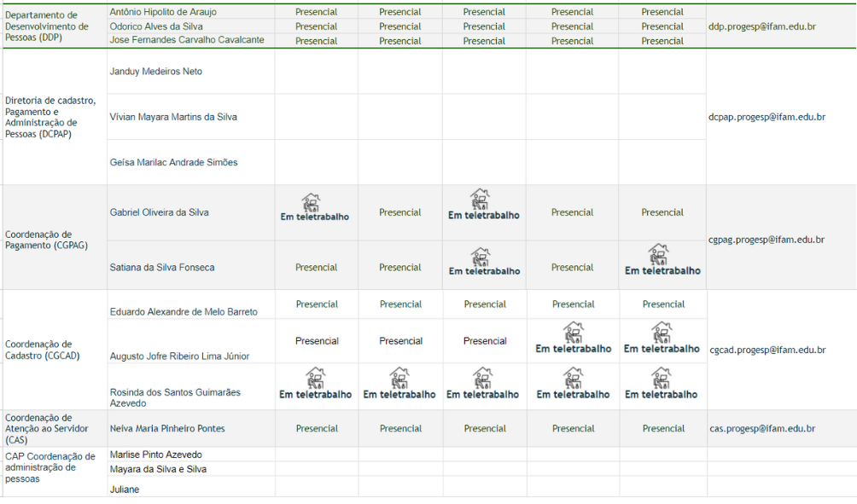Click Coordenação de Pagamento (CGPAG) cell
This screenshot has width=857, height=504.
tap(55, 240)
